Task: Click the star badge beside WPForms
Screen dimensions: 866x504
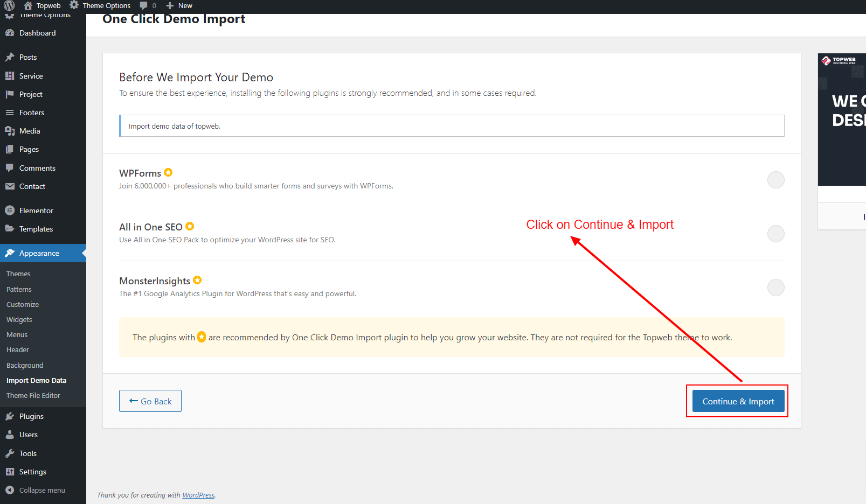Action: click(x=168, y=172)
